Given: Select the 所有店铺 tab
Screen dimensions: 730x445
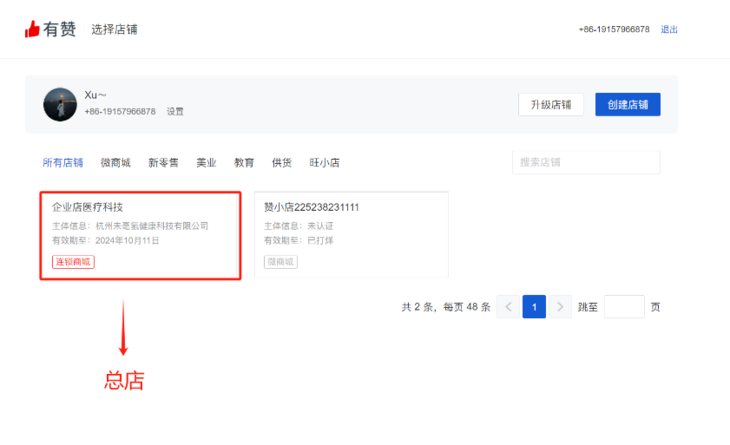Looking at the screenshot, I should [x=63, y=162].
